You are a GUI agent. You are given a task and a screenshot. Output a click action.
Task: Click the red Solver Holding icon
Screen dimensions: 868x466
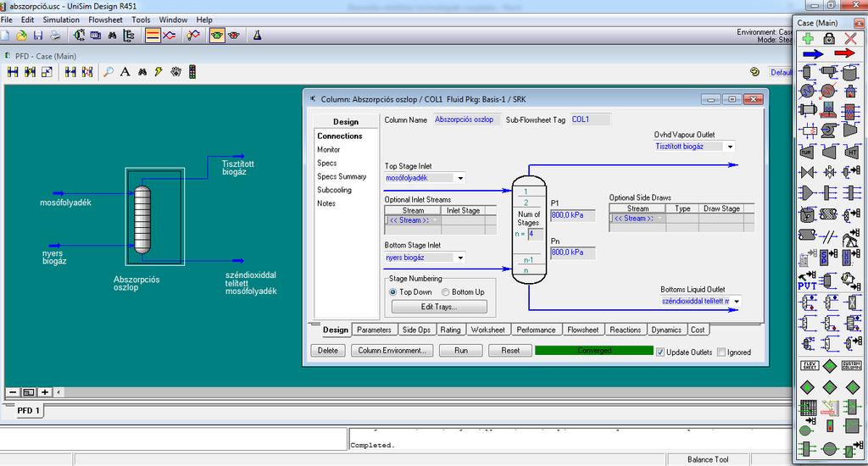pos(234,36)
